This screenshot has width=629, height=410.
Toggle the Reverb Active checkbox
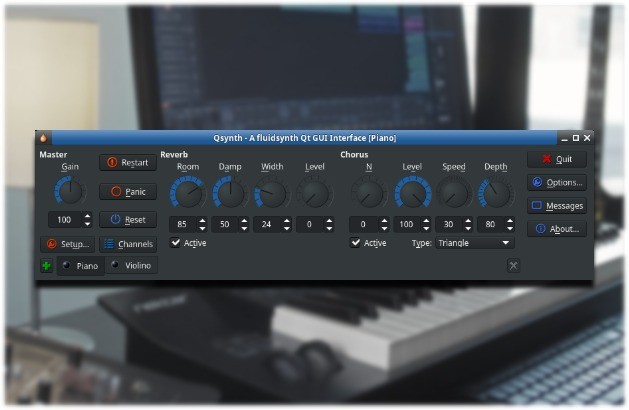188,243
